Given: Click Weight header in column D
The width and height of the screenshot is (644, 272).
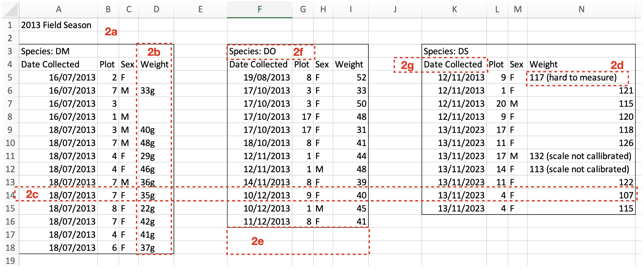Looking at the screenshot, I should (x=154, y=65).
